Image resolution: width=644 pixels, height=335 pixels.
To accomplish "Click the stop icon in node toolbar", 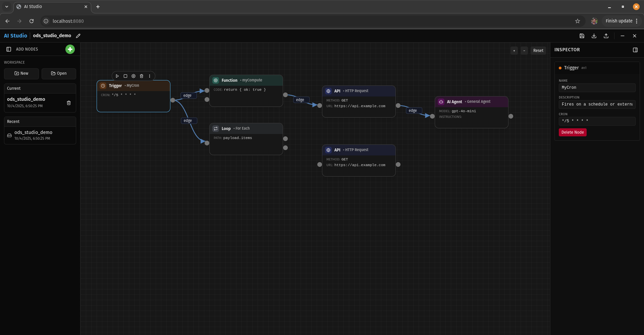I will pyautogui.click(x=125, y=76).
